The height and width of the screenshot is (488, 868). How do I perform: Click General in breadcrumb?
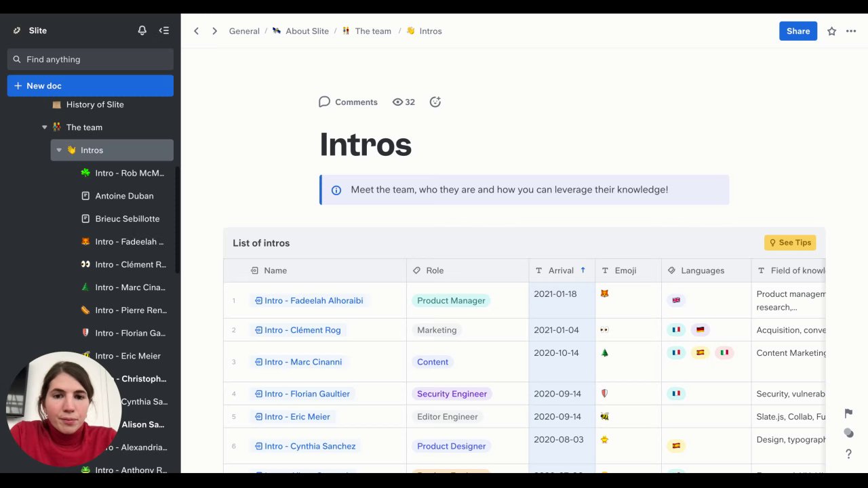coord(244,31)
